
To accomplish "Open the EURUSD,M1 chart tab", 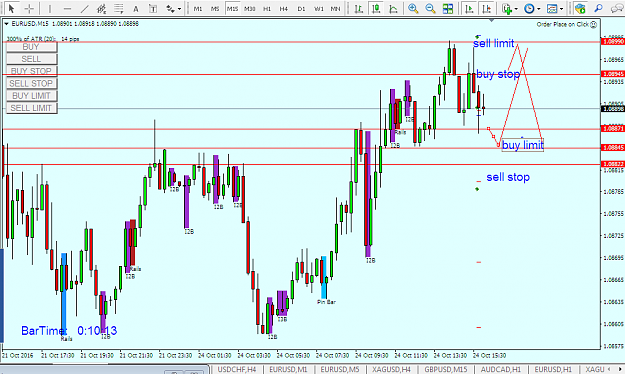I will pyautogui.click(x=288, y=370).
